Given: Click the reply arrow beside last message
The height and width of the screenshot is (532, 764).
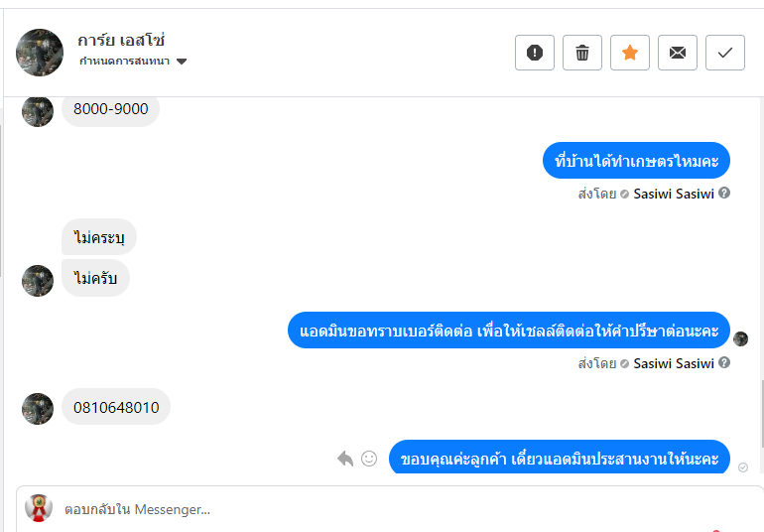Looking at the screenshot, I should pyautogui.click(x=345, y=459).
